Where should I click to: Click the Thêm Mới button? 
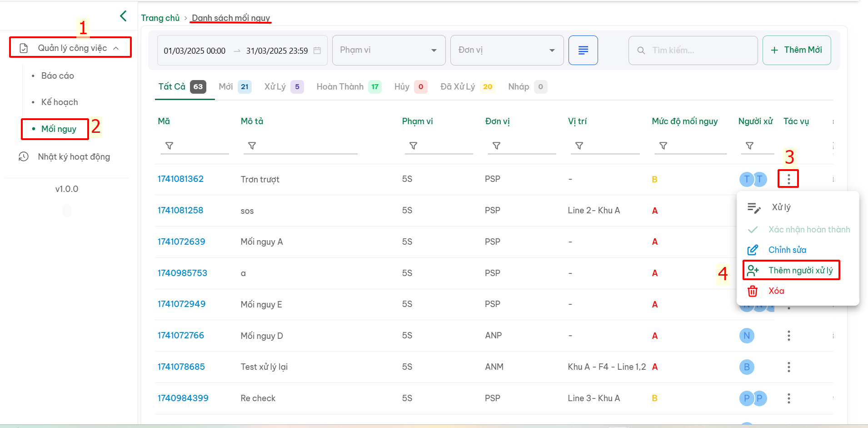pos(797,50)
